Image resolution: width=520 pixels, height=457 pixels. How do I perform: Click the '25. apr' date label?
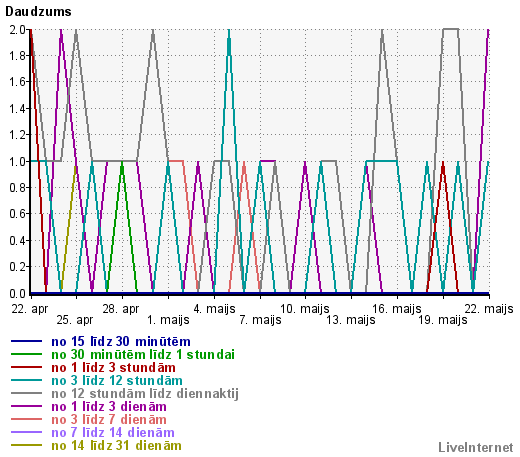pyautogui.click(x=75, y=320)
